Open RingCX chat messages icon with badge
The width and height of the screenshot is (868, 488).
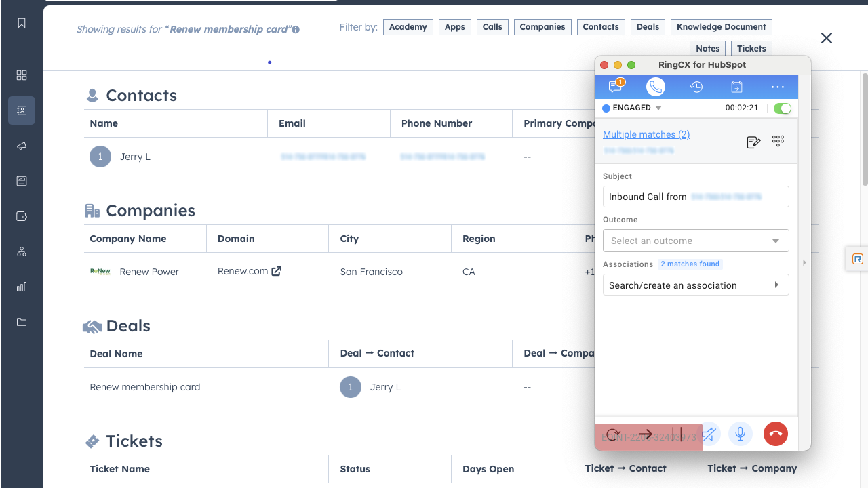[616, 87]
